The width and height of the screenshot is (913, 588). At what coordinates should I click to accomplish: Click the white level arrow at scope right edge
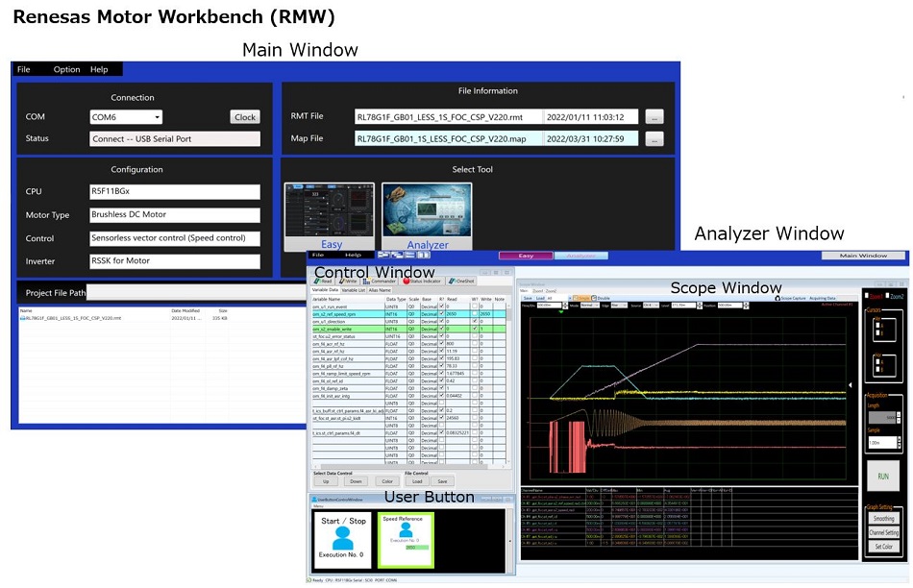point(851,385)
